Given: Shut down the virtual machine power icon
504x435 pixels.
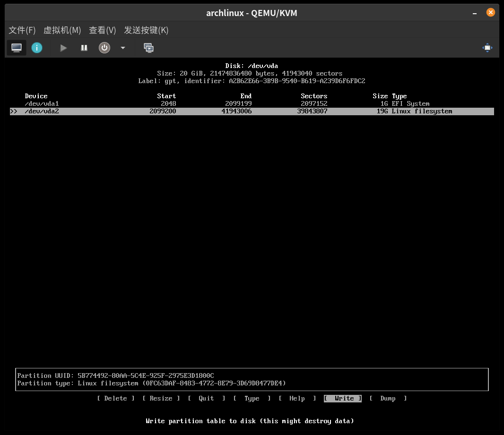Looking at the screenshot, I should coord(104,48).
